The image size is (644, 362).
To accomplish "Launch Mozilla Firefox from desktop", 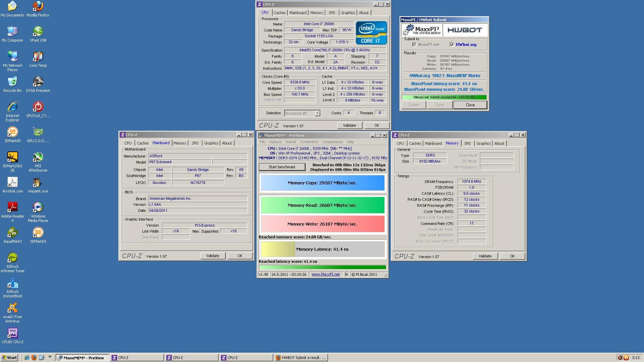I will click(x=38, y=9).
